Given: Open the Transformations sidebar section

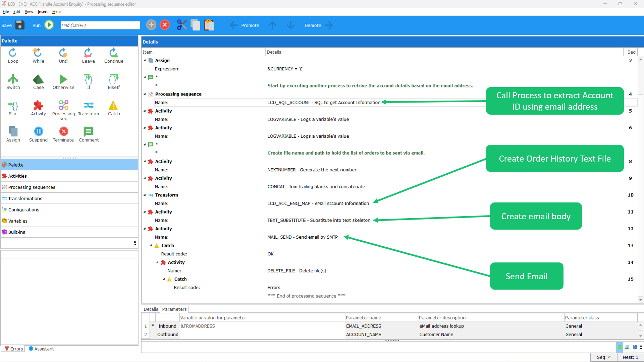Looking at the screenshot, I should pos(69,198).
